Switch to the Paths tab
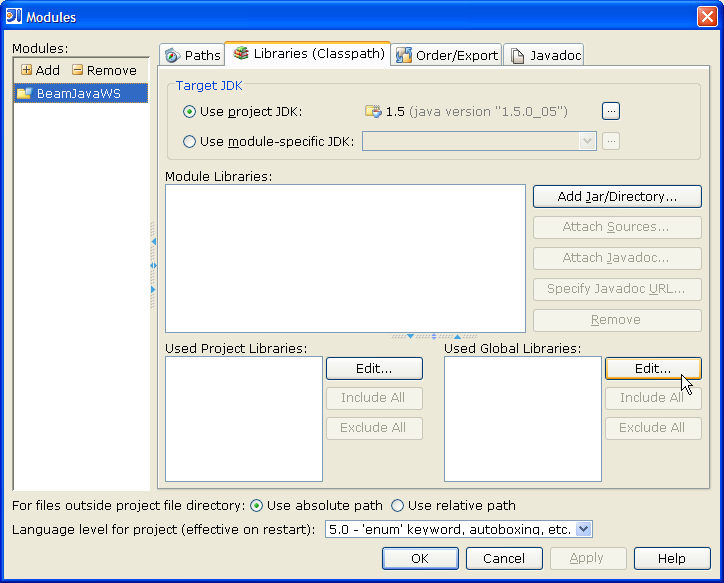 coord(192,55)
